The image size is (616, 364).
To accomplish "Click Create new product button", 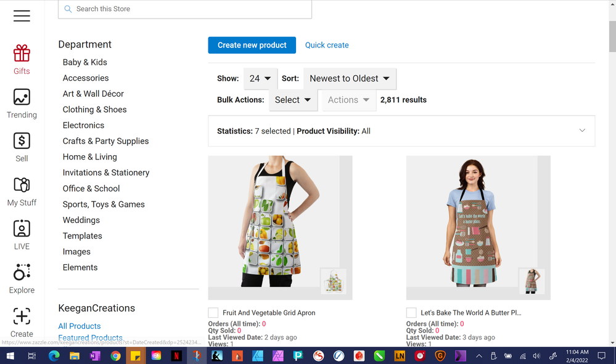I will click(x=252, y=45).
